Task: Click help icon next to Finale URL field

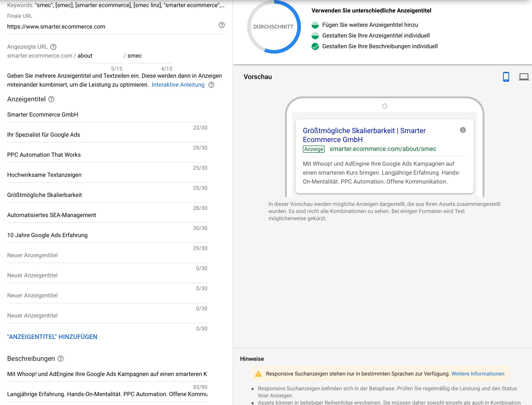Action: tap(222, 25)
